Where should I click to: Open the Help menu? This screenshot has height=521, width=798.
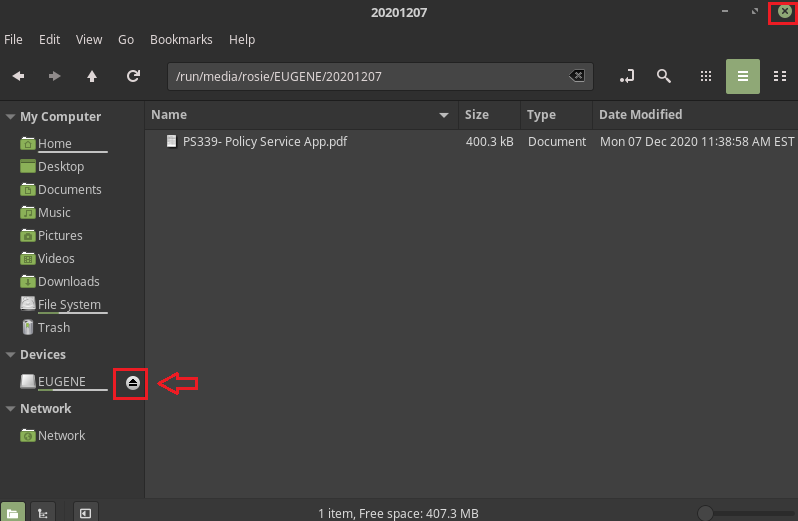[x=242, y=40]
